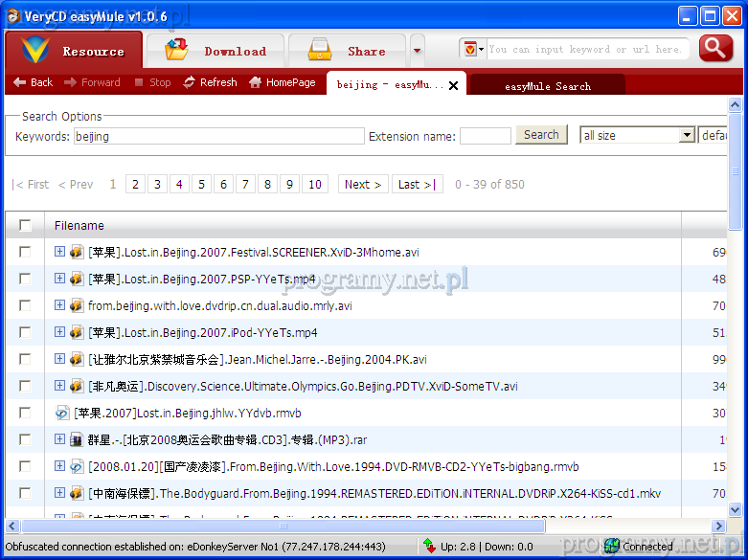Click the Refresh toolbar icon
This screenshot has height=560, width=748.
(190, 82)
